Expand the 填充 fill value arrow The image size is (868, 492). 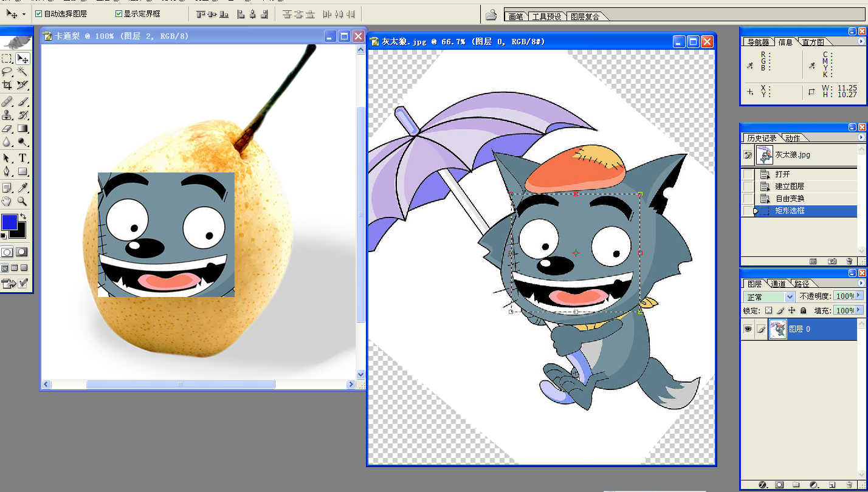pyautogui.click(x=859, y=310)
